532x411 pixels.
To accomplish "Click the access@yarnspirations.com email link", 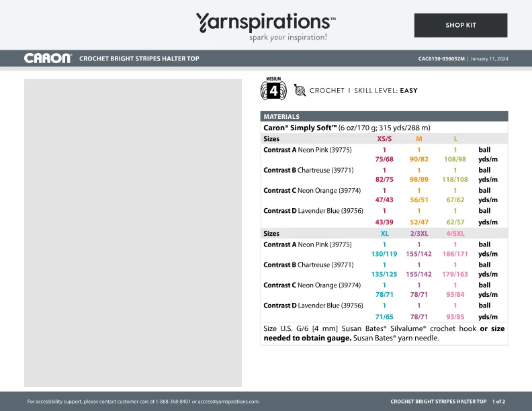I will coord(228,402).
